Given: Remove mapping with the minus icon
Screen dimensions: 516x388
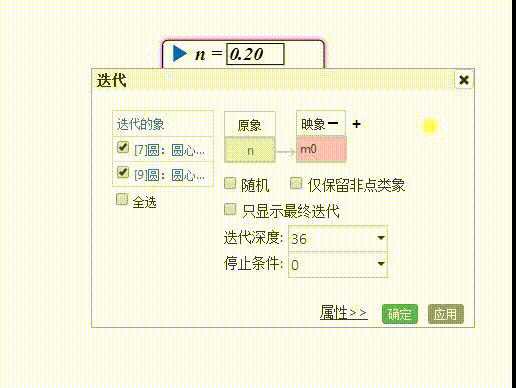Looking at the screenshot, I should click(x=333, y=123).
